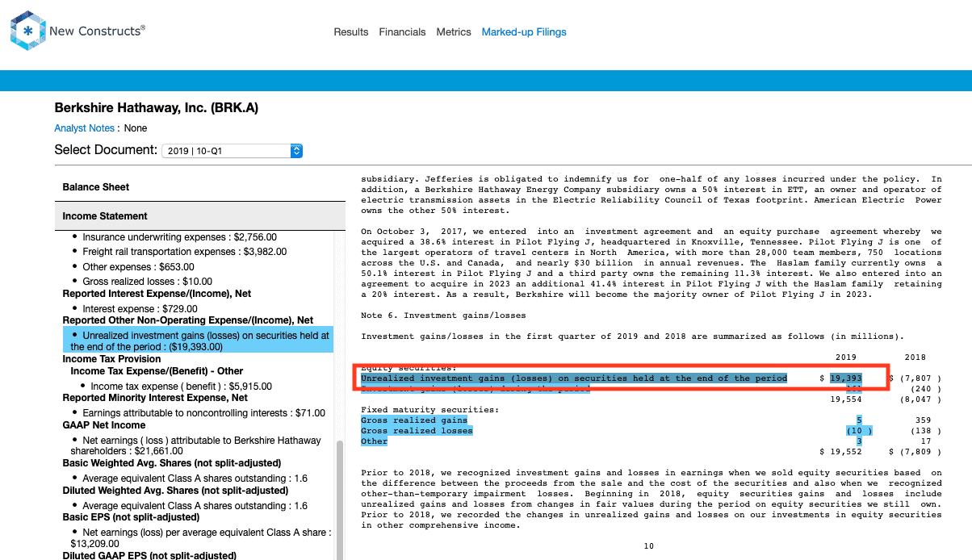Click the GAAP Net Income heading

pyautogui.click(x=104, y=425)
